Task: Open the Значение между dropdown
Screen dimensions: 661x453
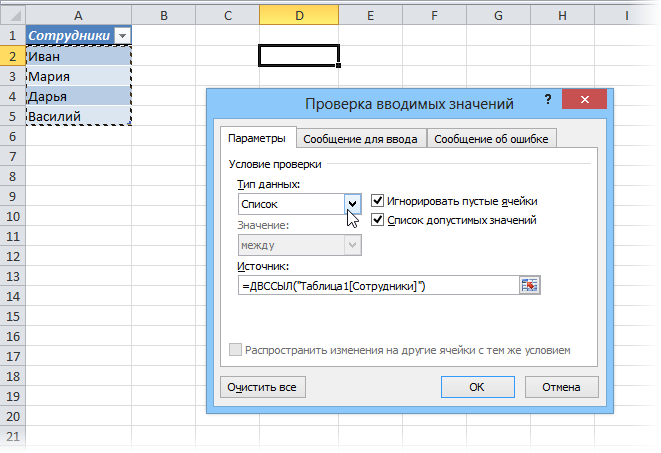Action: (352, 245)
